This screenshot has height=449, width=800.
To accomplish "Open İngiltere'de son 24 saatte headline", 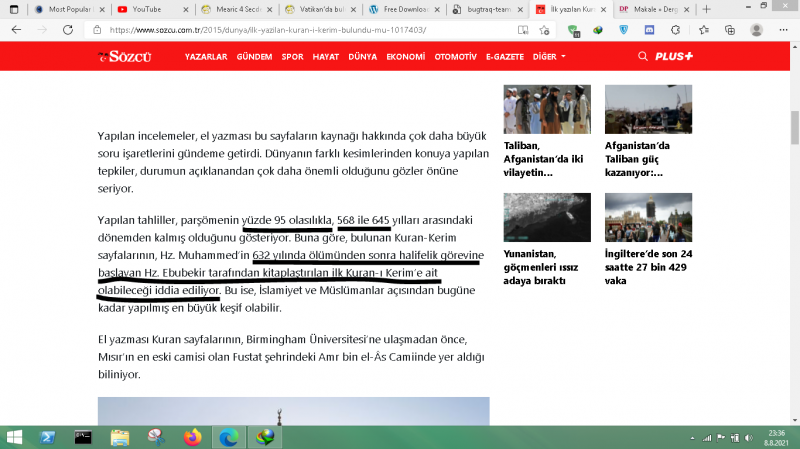I will (648, 267).
